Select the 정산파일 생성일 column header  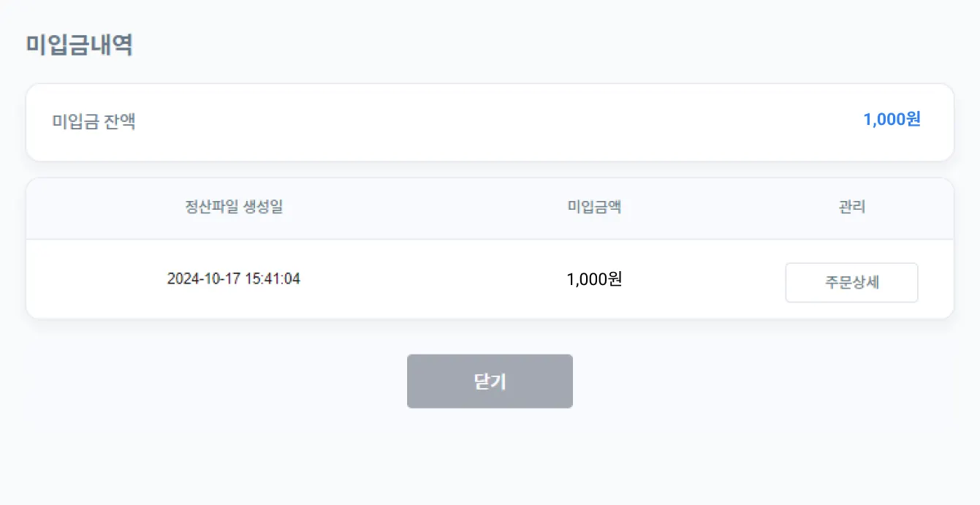pyautogui.click(x=234, y=208)
